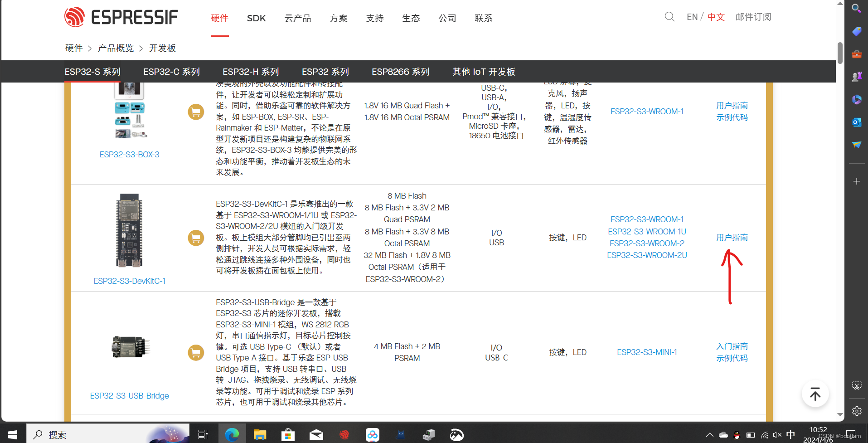Click the ESP32-S3-USB-Bridge board image
Image resolution: width=868 pixels, height=443 pixels.
click(131, 347)
